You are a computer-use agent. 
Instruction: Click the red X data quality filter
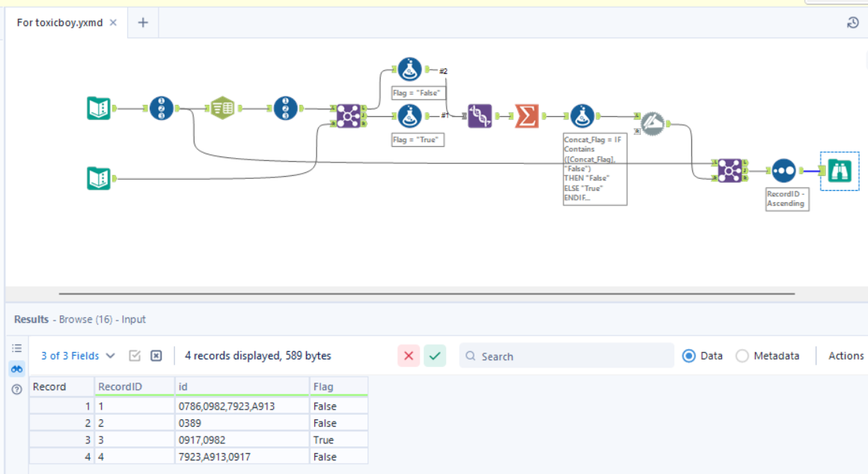point(409,356)
